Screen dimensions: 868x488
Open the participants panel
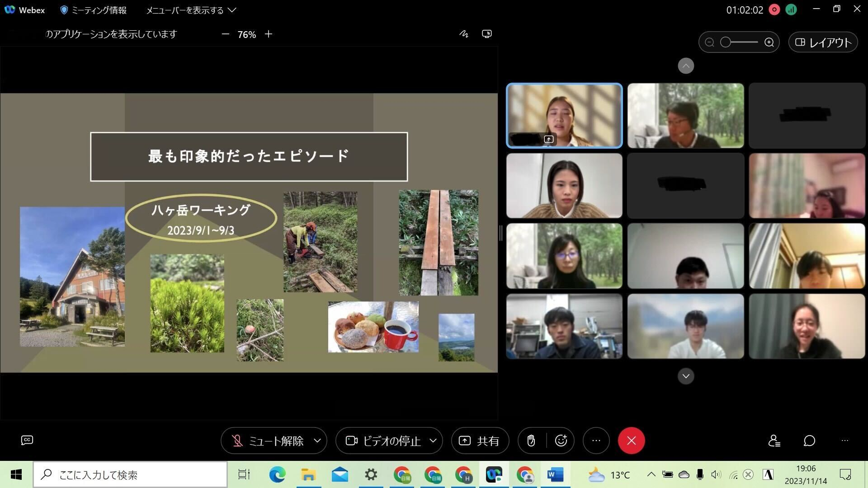click(x=774, y=441)
